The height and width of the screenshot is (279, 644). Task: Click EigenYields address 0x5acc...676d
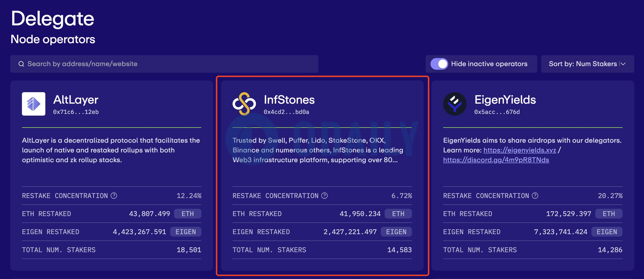[497, 112]
